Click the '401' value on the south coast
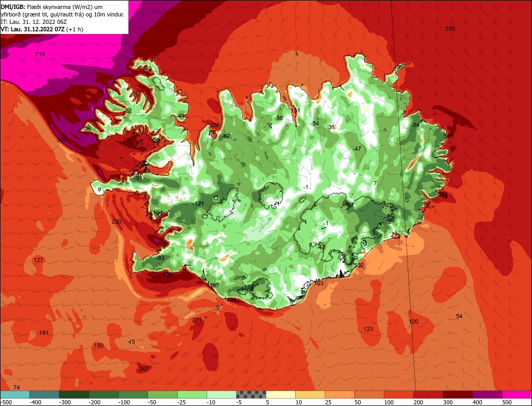The height and width of the screenshot is (406, 532). tap(231, 300)
